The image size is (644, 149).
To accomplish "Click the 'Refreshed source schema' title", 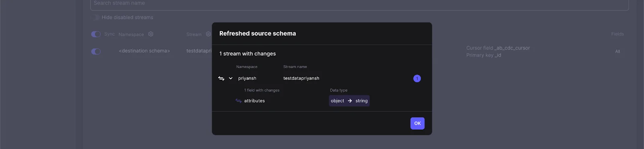I will click(258, 33).
